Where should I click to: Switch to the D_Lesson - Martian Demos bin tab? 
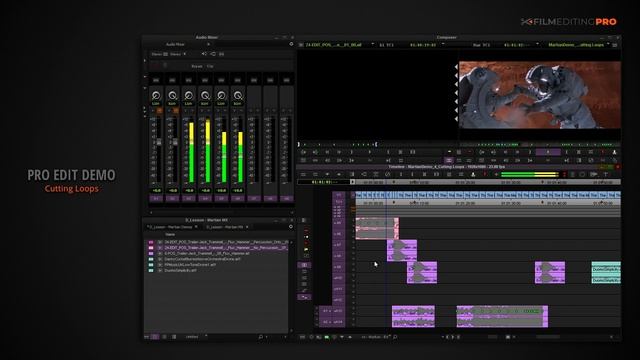170,227
